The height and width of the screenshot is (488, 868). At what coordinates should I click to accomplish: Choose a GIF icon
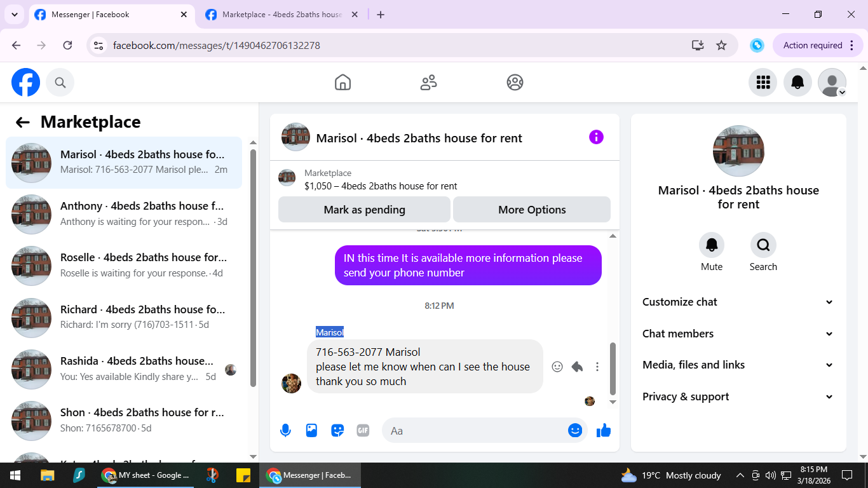[x=363, y=431]
